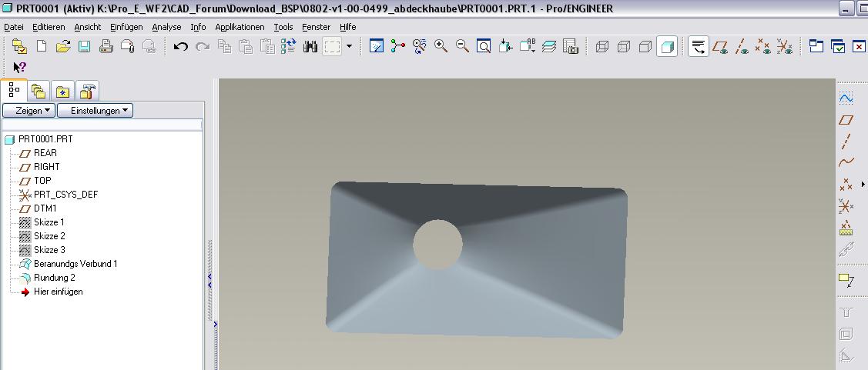Zoom out with the minus magnifier

pyautogui.click(x=462, y=46)
